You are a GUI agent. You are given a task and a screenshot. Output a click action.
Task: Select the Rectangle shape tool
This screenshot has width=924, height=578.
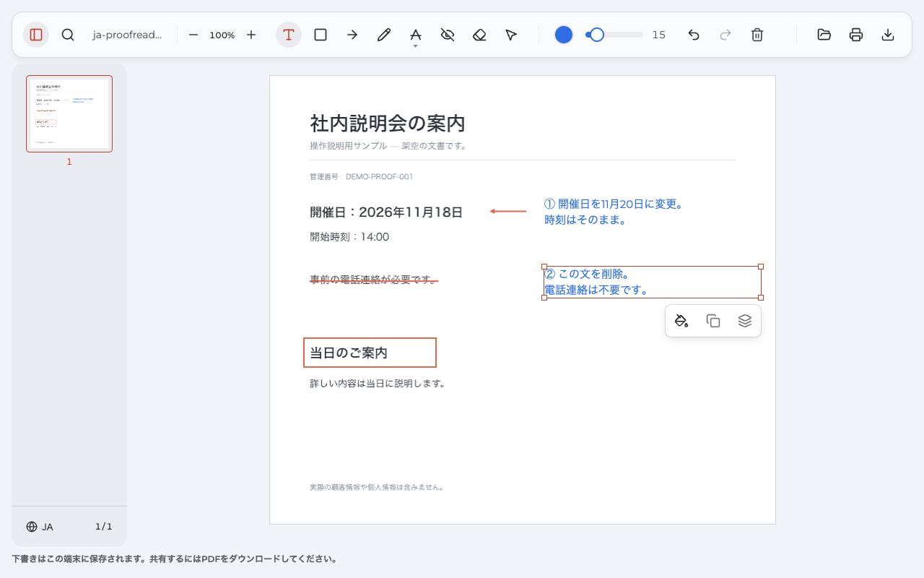[321, 35]
